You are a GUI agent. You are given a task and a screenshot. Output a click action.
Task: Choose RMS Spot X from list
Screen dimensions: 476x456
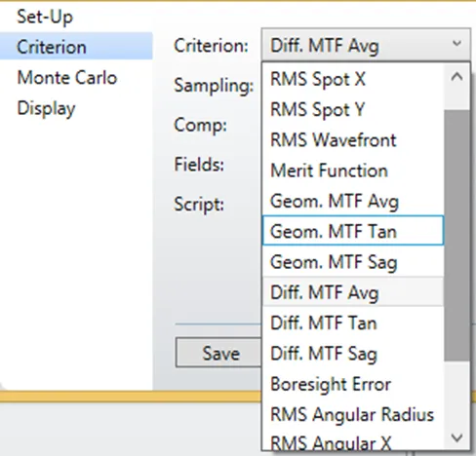click(x=353, y=79)
